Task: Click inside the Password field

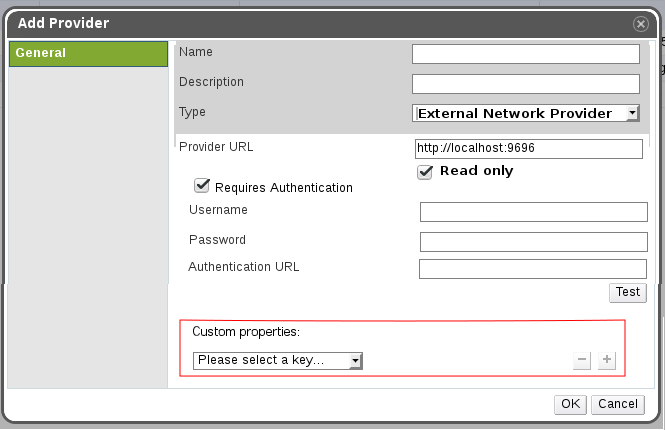Action: tap(533, 242)
